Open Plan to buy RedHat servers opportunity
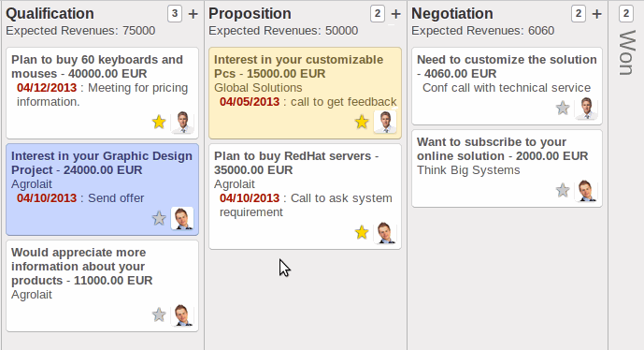Screen dimensions: 644x350 pyautogui.click(x=296, y=163)
